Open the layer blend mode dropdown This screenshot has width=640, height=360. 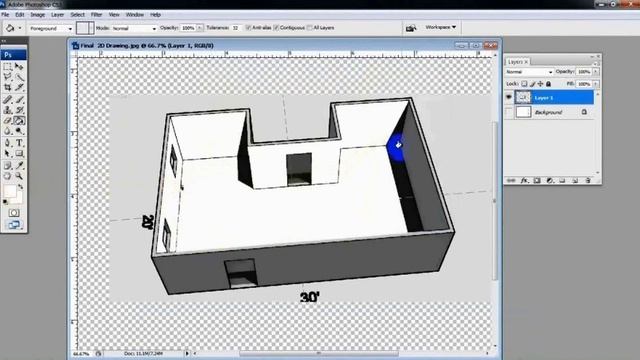tap(529, 72)
